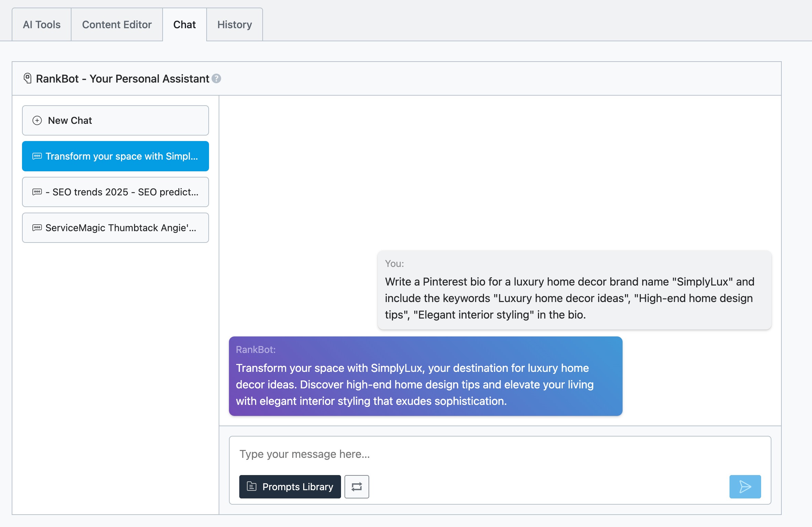Open the Prompts Library document icon
Screen dimensions: 812x527
(252, 486)
